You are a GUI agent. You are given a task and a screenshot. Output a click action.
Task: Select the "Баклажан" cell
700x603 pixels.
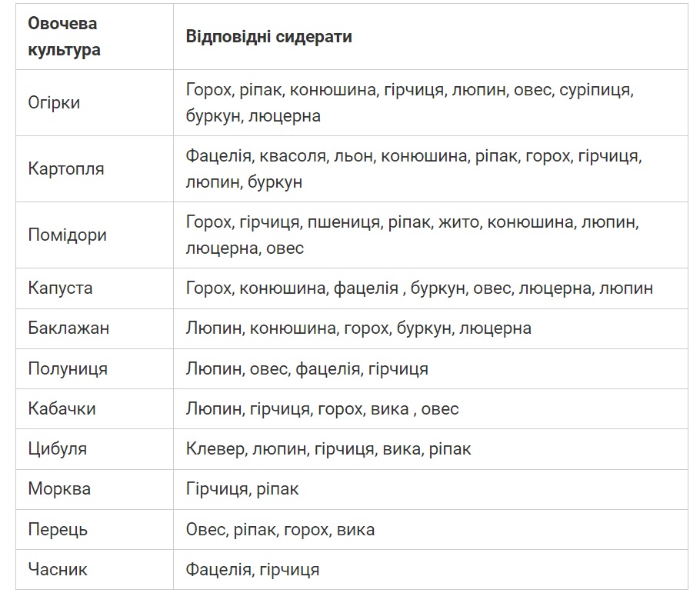pyautogui.click(x=68, y=328)
